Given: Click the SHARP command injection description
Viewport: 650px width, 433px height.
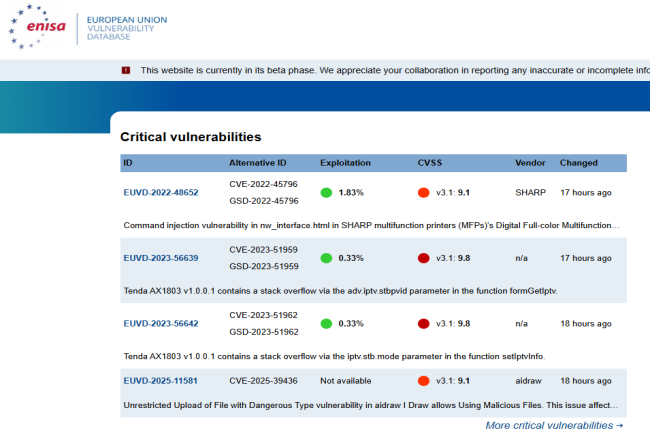Looking at the screenshot, I should [x=371, y=225].
